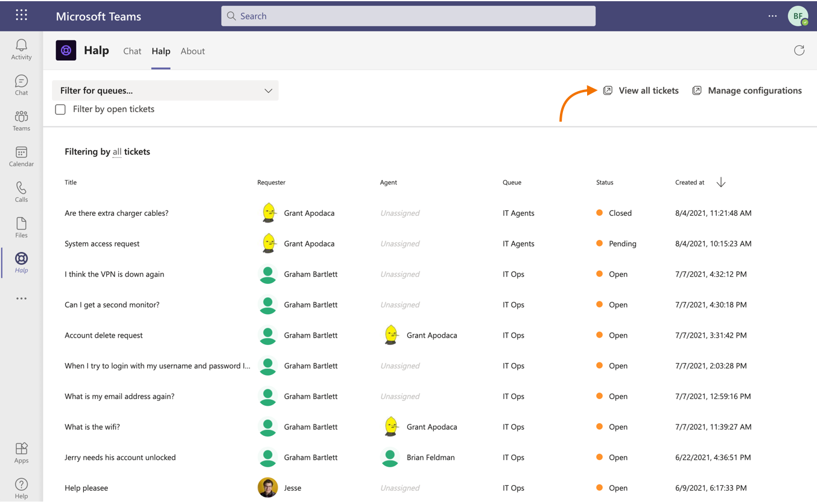This screenshot has height=504, width=817.
Task: Click Brian Feldman's agent avatar
Action: pos(390,457)
